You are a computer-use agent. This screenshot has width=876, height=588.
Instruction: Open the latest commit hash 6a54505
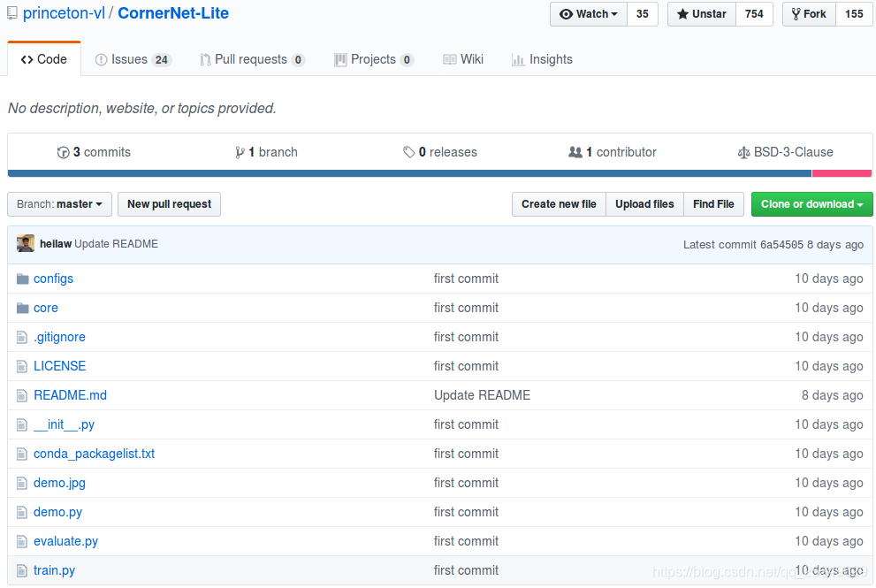781,244
